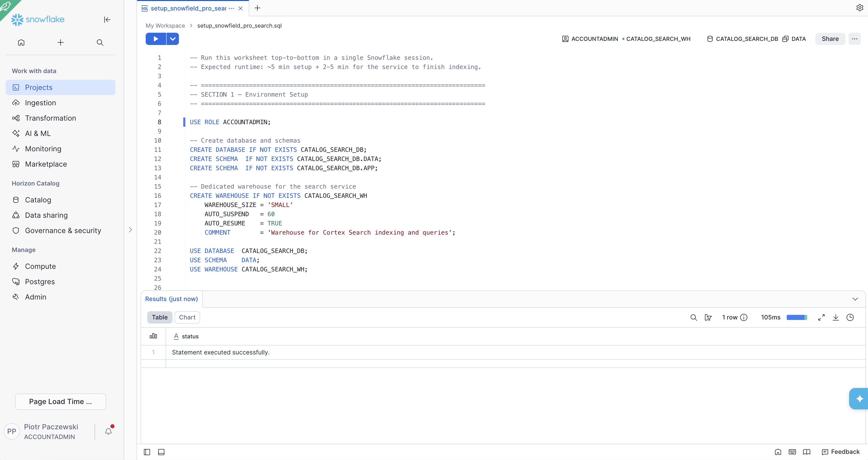
Task: Open sidebar search icon
Action: pyautogui.click(x=100, y=42)
